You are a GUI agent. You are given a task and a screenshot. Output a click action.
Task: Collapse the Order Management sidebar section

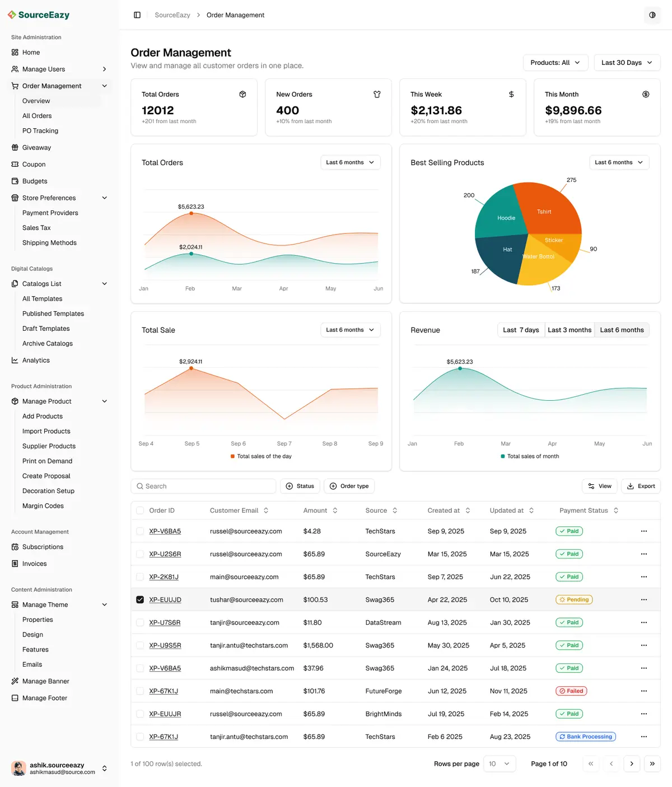(104, 86)
